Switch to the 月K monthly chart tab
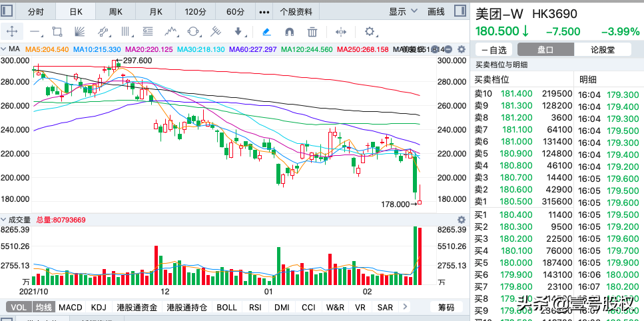The image size is (644, 321). coord(155,12)
